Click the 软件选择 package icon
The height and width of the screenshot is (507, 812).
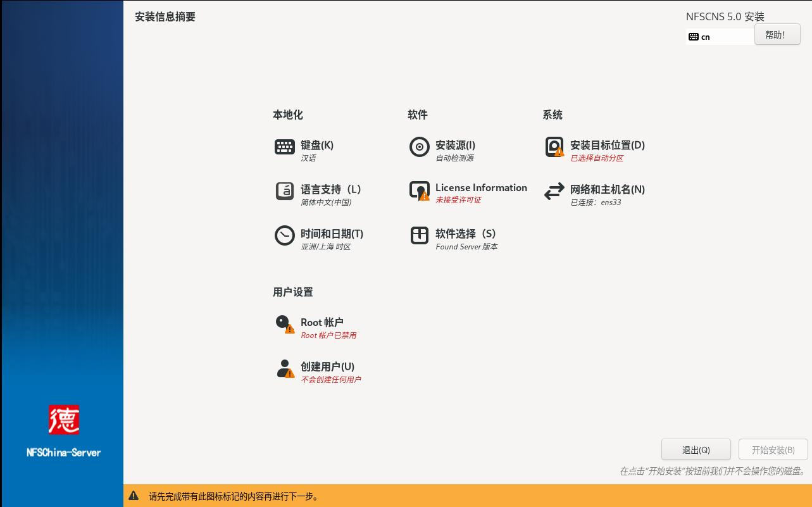419,235
